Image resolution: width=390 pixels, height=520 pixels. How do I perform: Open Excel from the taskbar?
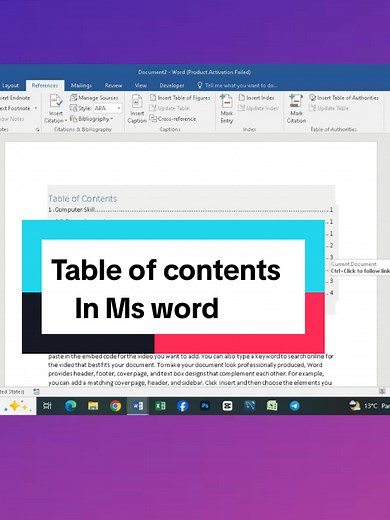(x=160, y=406)
